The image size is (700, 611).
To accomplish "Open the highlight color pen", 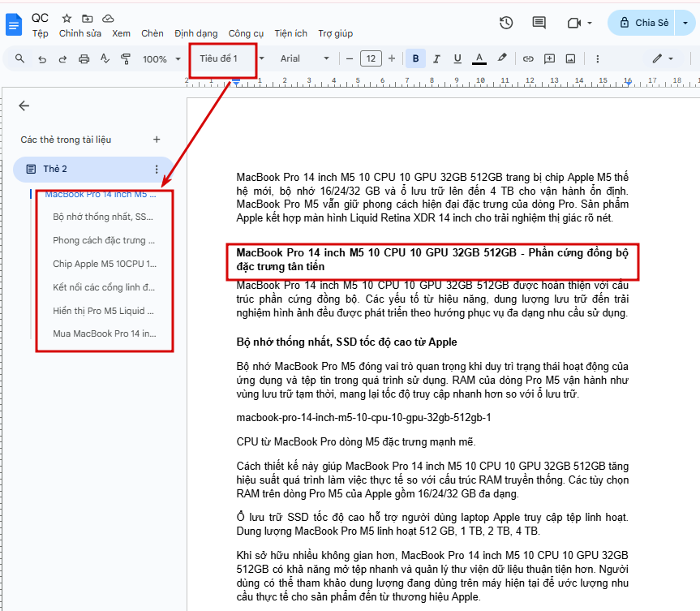I will (502, 58).
